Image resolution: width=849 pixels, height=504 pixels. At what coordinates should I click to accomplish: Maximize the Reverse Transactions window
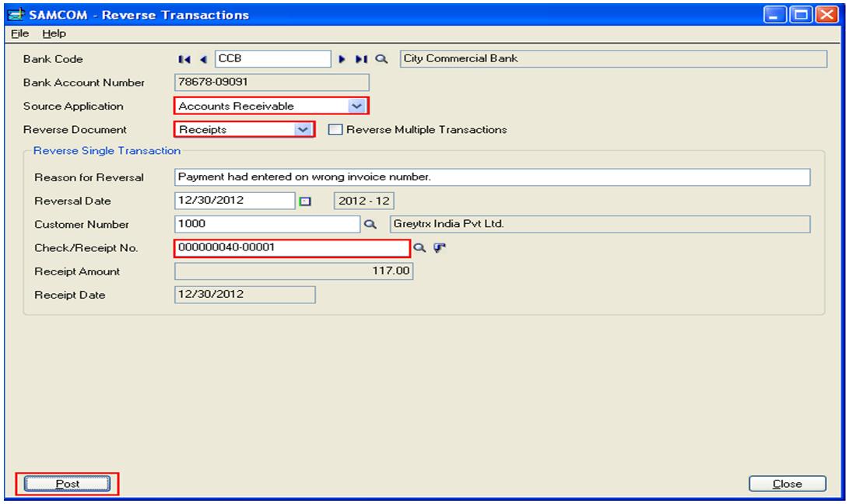coord(800,15)
